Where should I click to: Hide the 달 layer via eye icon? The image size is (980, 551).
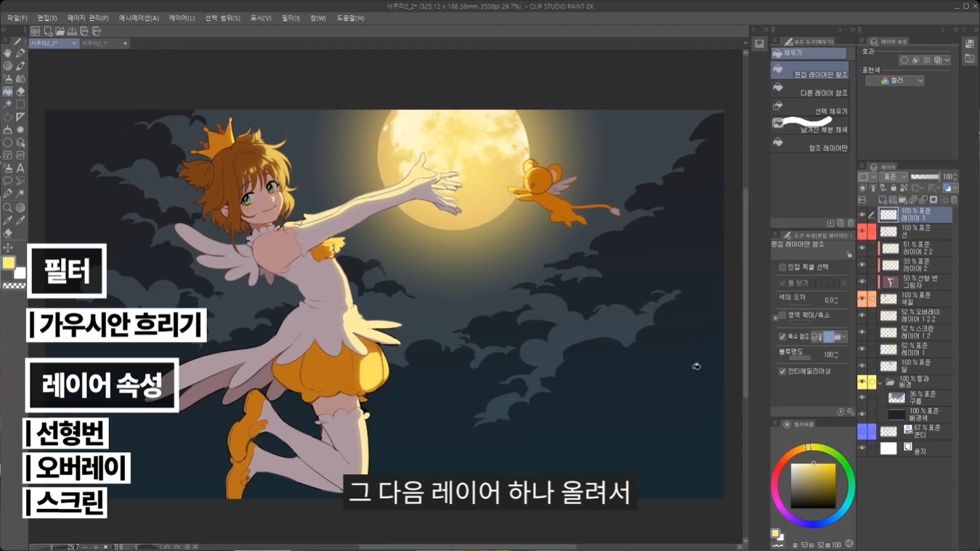862,366
